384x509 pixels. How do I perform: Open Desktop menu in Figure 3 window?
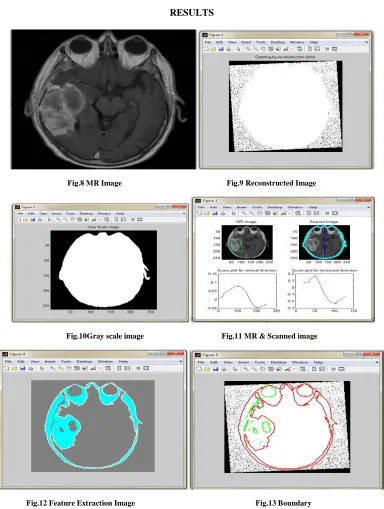point(275,207)
